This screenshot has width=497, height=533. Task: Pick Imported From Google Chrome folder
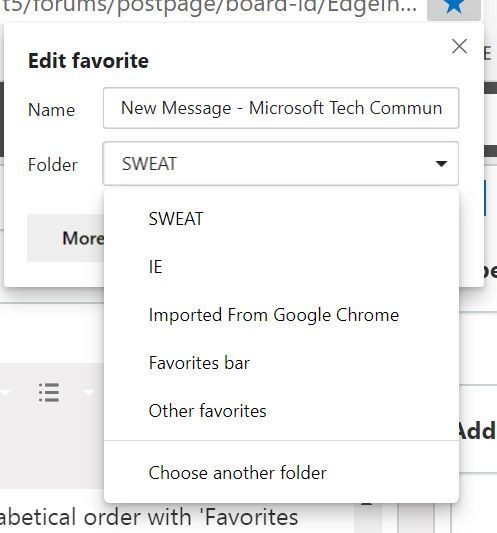tap(281, 315)
